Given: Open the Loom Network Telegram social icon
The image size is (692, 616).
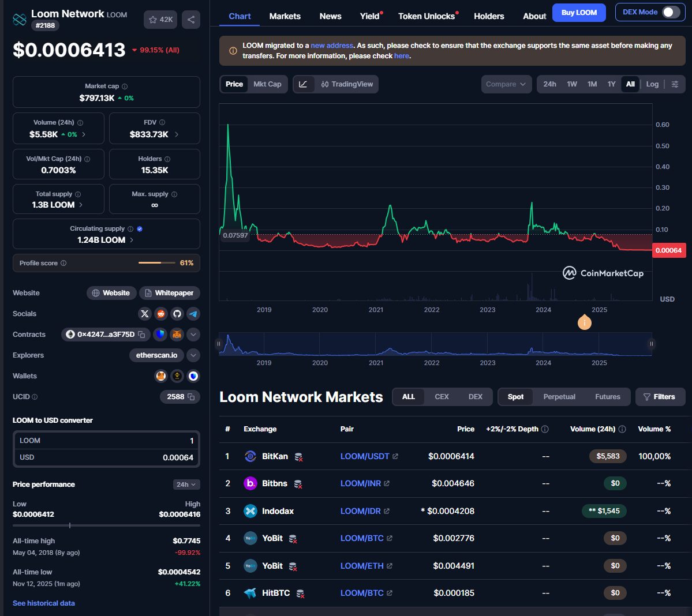Looking at the screenshot, I should (193, 314).
